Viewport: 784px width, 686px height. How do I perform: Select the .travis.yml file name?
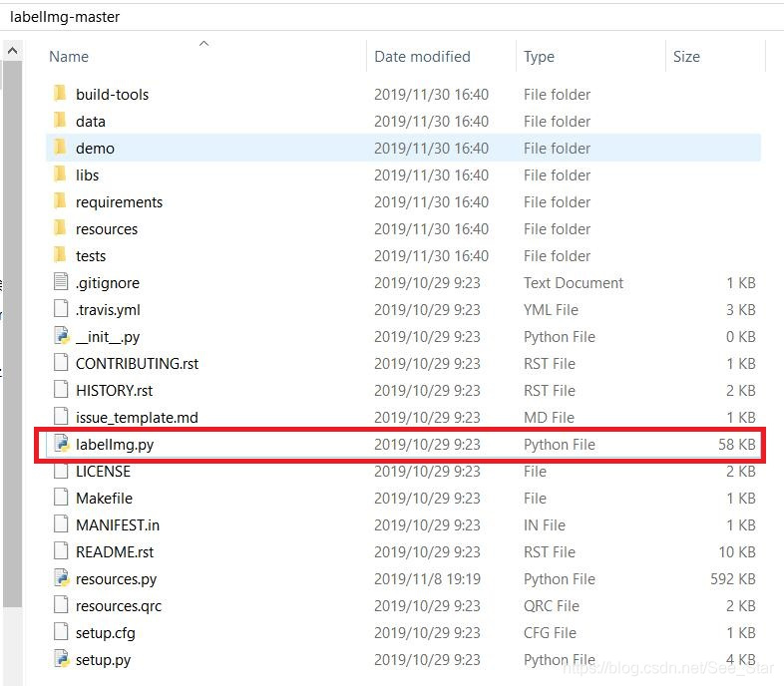coord(108,310)
